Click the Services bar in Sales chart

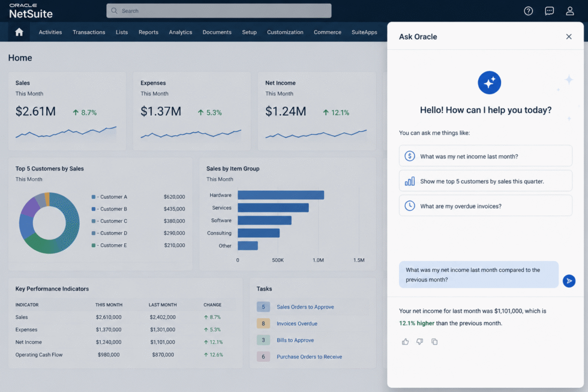coord(274,208)
